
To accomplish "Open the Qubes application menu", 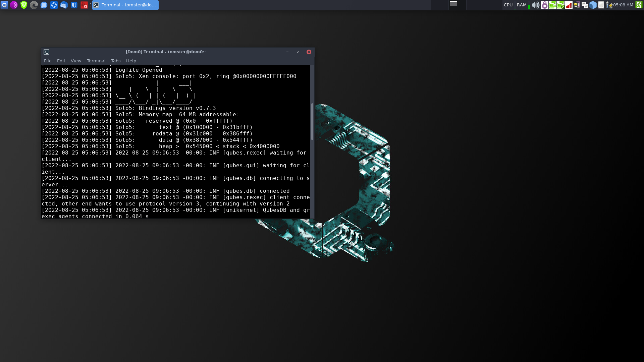I will pyautogui.click(x=4, y=5).
